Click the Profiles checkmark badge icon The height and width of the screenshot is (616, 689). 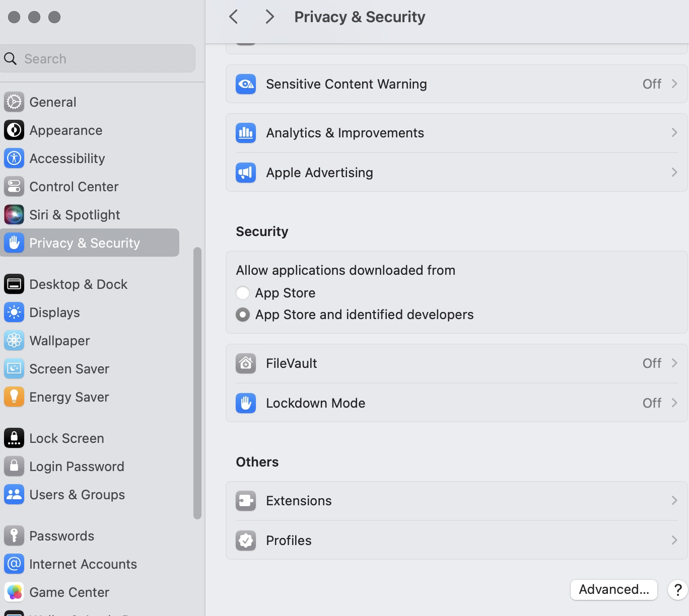(246, 541)
